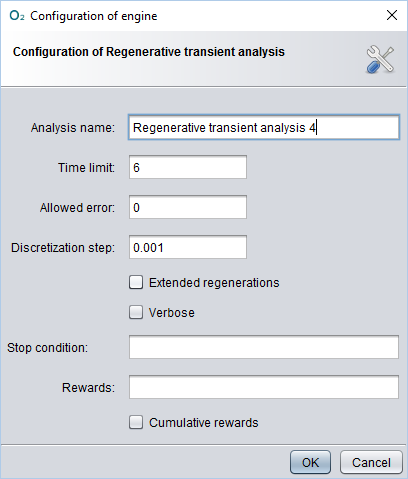This screenshot has width=408, height=479.
Task: Click the empty Rewards text field
Action: coord(264,387)
